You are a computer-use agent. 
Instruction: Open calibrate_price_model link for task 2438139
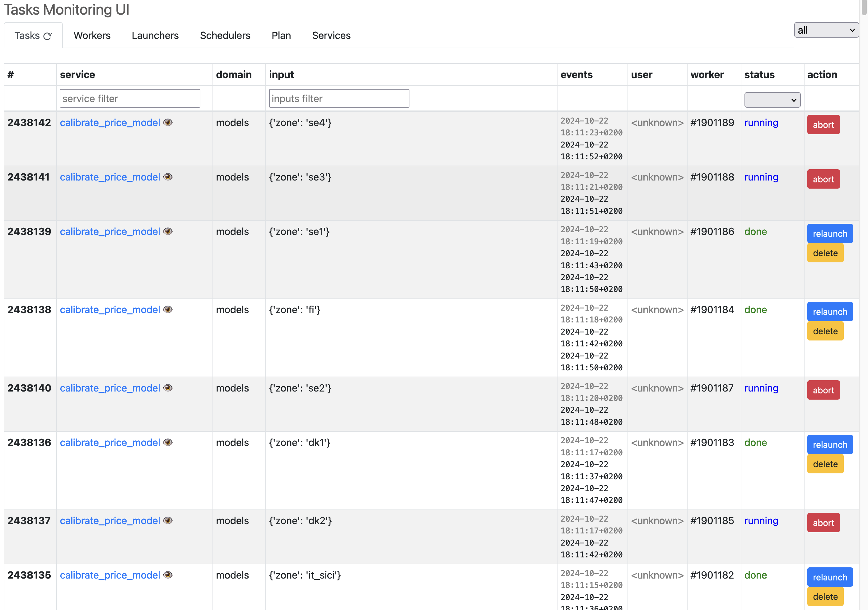(x=110, y=232)
